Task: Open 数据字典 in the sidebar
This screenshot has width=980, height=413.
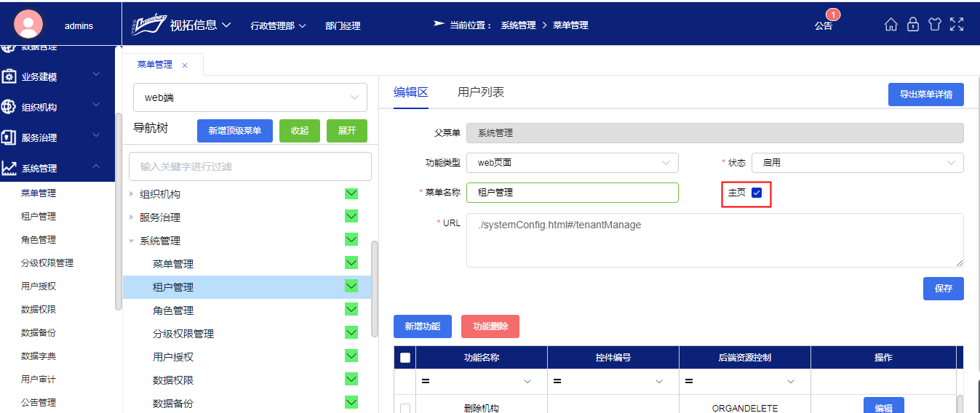Action: [39, 356]
